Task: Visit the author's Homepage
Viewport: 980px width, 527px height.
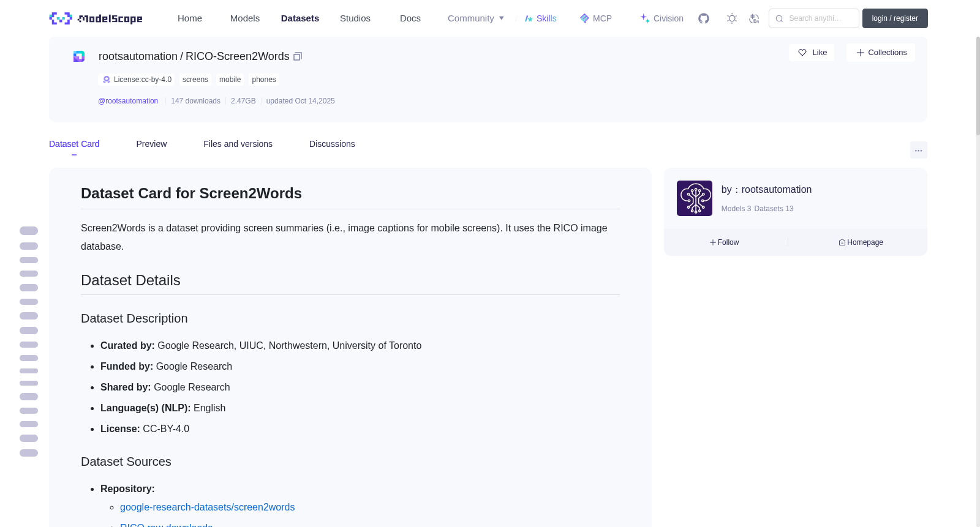Action: (x=861, y=242)
